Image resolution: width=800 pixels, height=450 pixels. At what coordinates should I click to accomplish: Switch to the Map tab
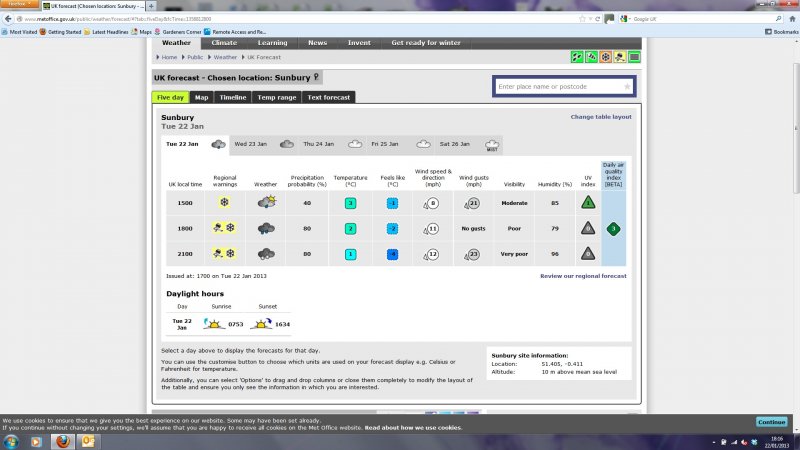tap(202, 97)
